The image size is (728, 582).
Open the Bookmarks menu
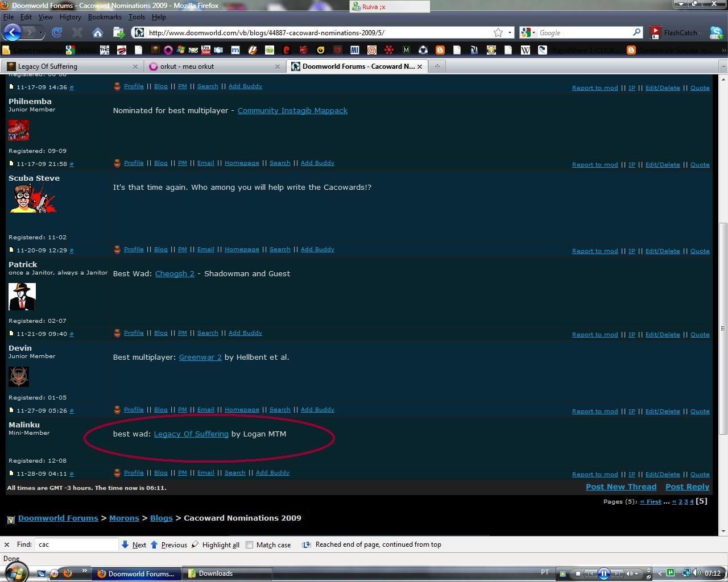(105, 17)
